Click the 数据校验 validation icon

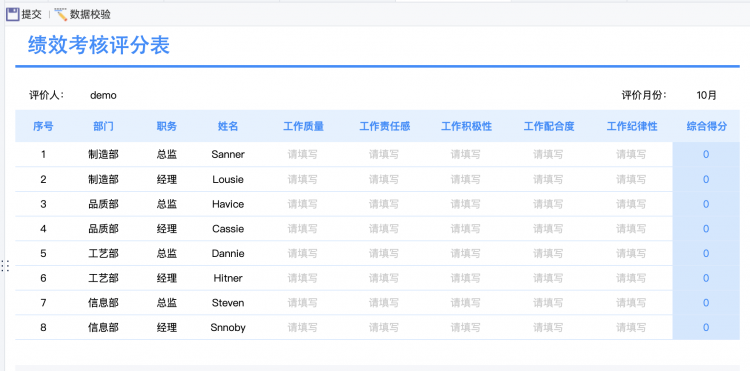coord(61,14)
